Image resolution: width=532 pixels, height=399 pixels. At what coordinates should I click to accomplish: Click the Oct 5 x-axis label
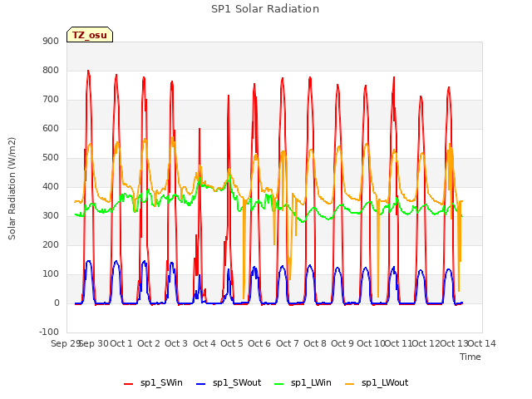pyautogui.click(x=232, y=343)
